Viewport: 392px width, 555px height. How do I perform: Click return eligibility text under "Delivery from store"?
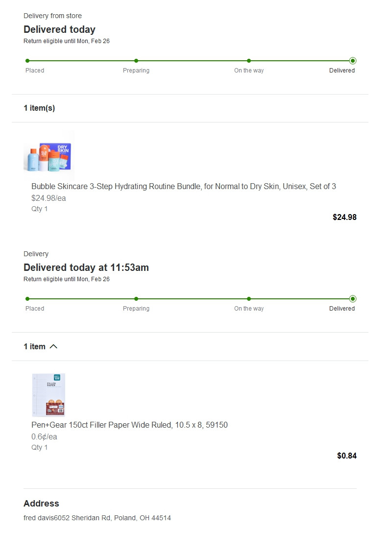[67, 41]
